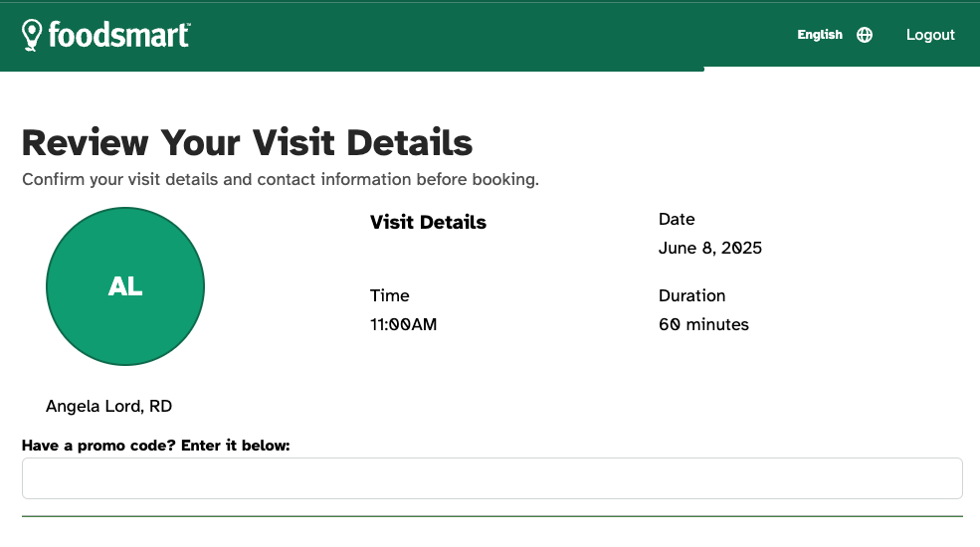Screen dimensions: 980x547
Task: Focus the promo code input field
Action: point(491,478)
